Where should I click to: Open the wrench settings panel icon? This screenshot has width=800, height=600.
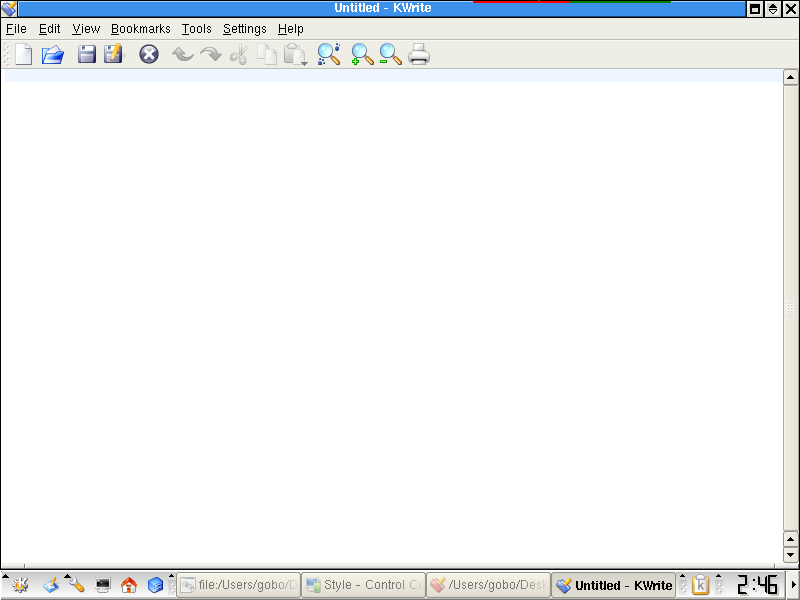pos(77,585)
